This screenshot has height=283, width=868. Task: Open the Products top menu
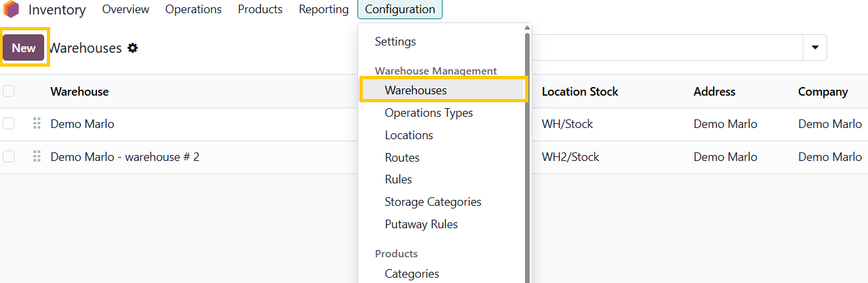click(x=260, y=9)
